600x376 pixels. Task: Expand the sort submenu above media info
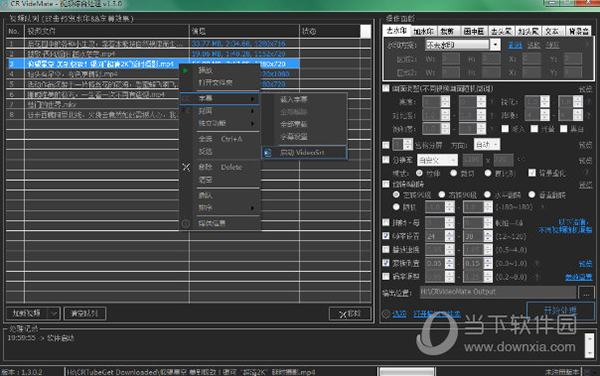(220, 208)
